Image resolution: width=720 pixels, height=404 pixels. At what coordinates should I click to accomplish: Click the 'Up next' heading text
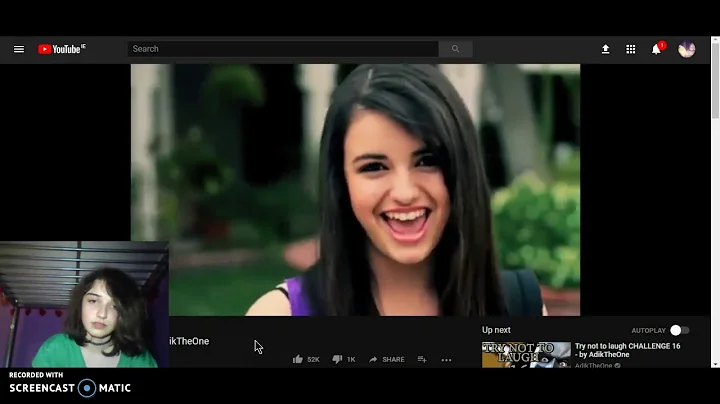click(x=496, y=330)
